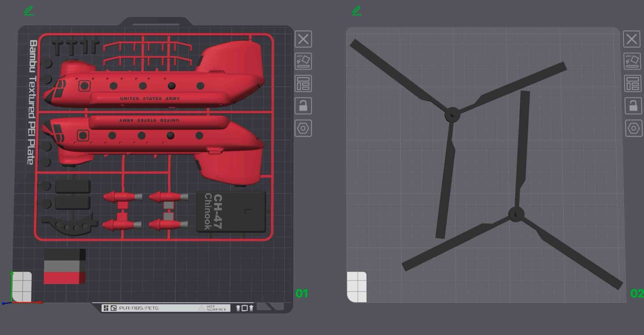Arrange objects on plate 02
644x335 pixels.
pyautogui.click(x=632, y=84)
